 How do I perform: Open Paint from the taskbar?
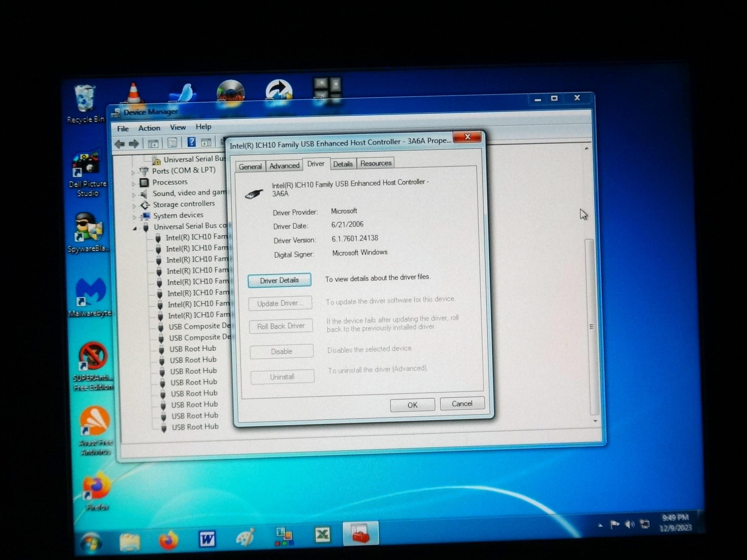245,537
